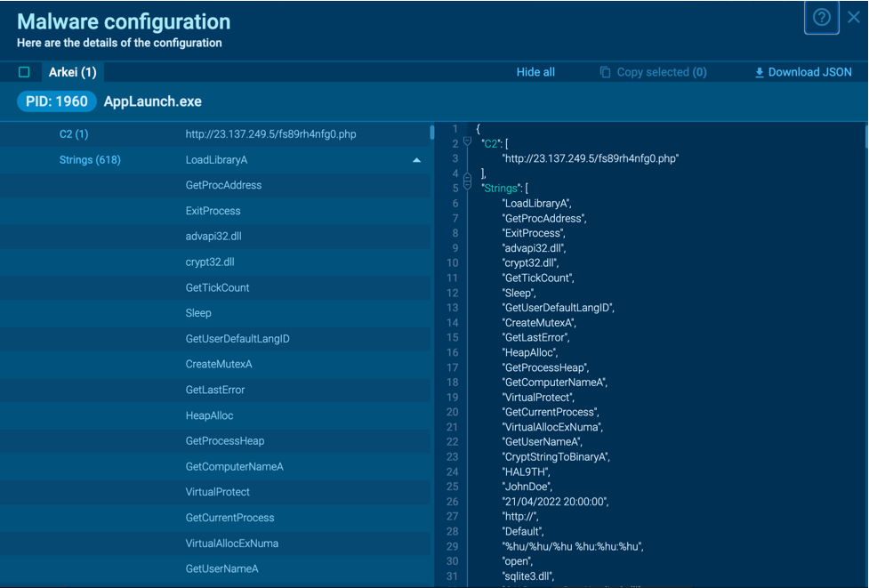Click the VirtualAllocExNuma string row
Screen dimensions: 869x588
tap(231, 543)
